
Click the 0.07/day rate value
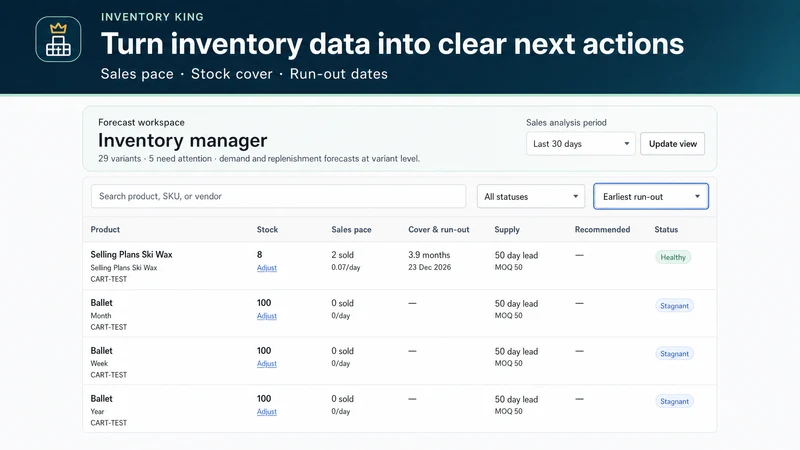coord(346,267)
